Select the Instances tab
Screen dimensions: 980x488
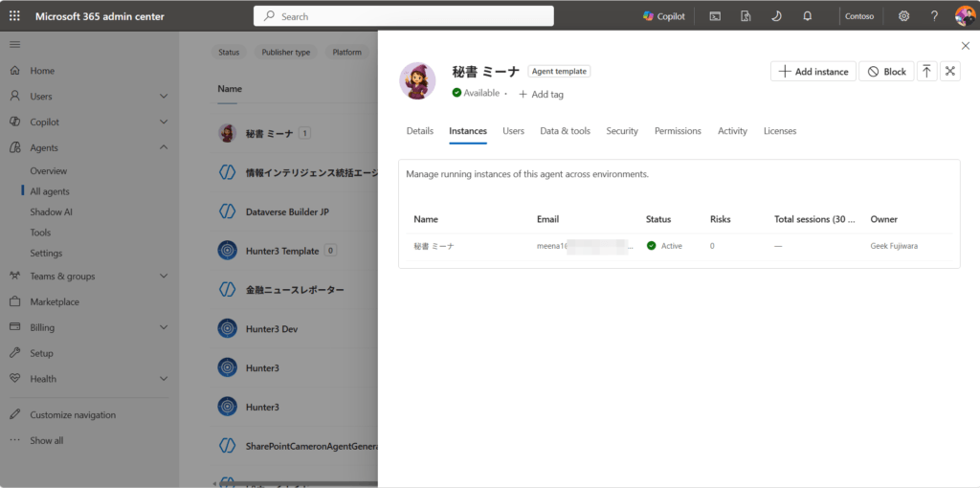coord(468,131)
